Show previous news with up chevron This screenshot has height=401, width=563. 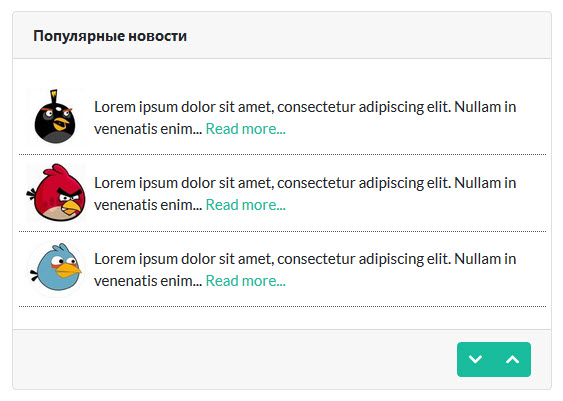click(x=512, y=359)
